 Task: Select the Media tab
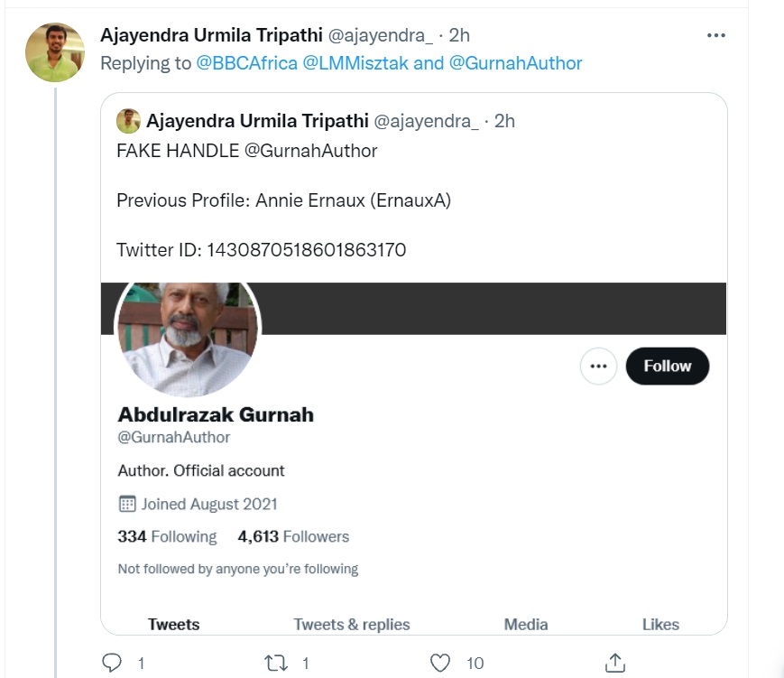tap(526, 624)
